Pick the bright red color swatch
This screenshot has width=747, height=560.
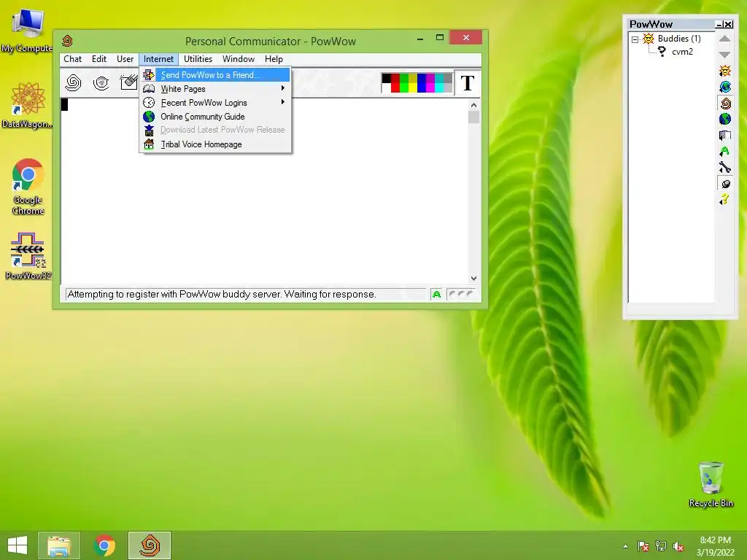tap(395, 87)
